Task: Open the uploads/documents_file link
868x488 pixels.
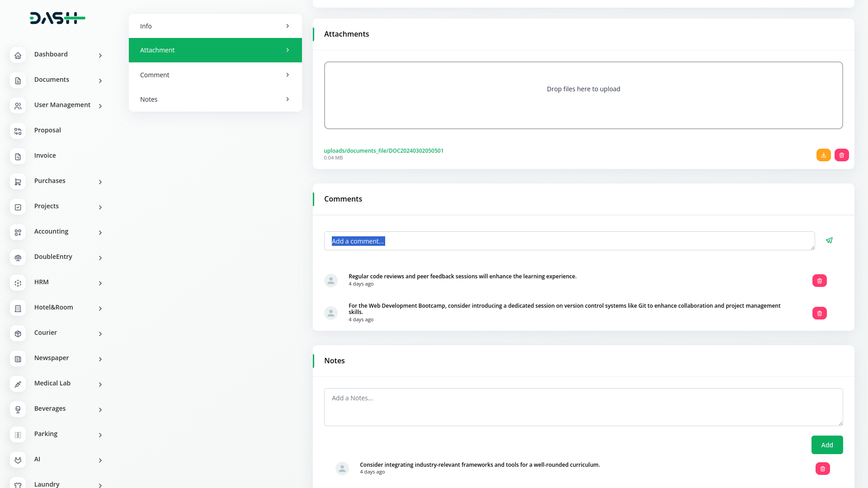Action: pyautogui.click(x=383, y=150)
